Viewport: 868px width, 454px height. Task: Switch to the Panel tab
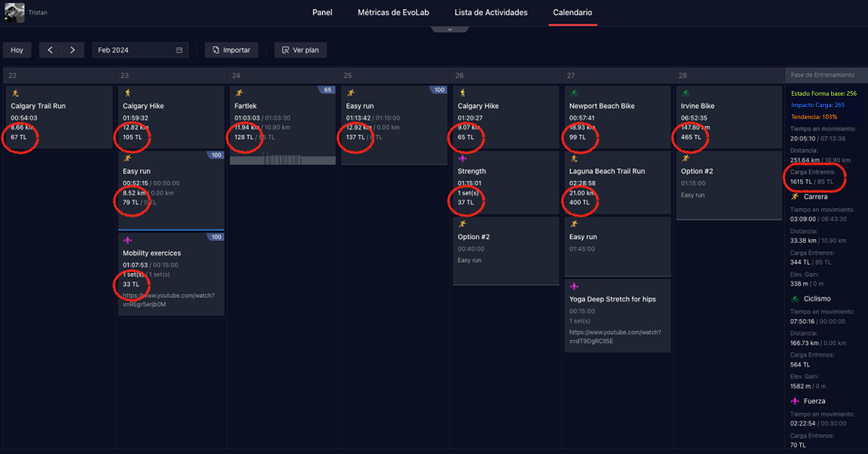322,13
